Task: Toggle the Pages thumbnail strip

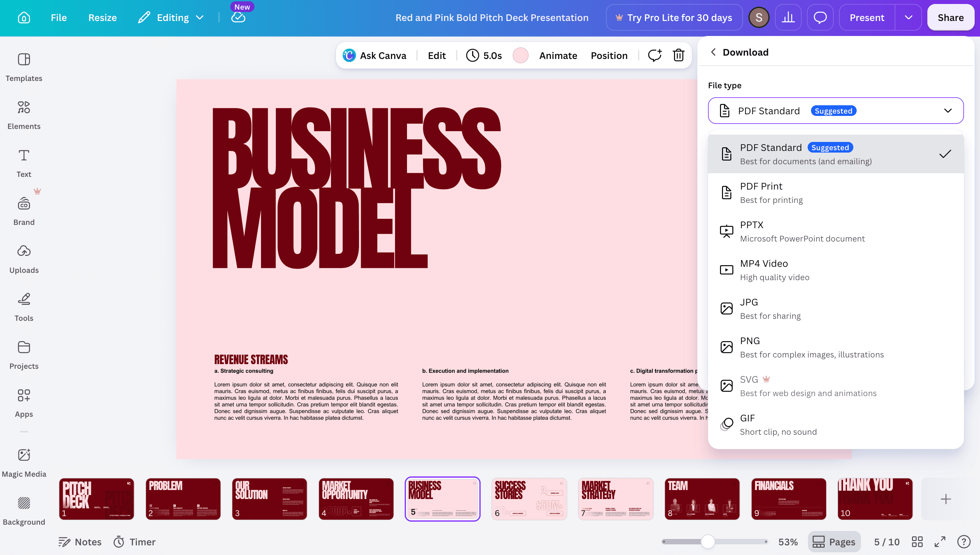Action: tap(834, 542)
